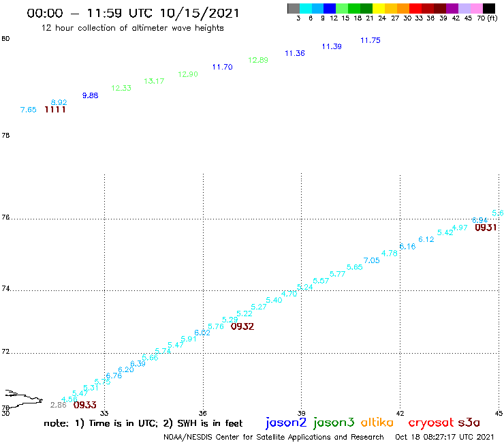This screenshot has width=504, height=443.
Task: Click the black swatch at the scale's end
Action: (x=489, y=8)
